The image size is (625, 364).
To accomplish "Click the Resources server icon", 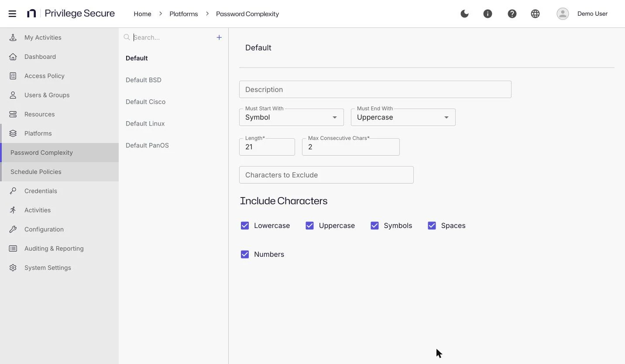I will coord(13,114).
